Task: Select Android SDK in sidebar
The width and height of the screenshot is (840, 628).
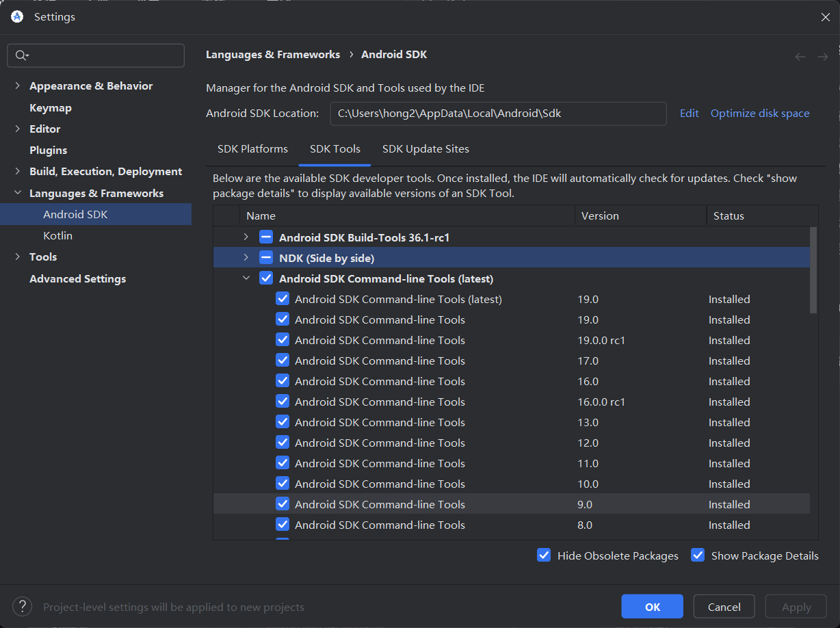Action: click(96, 215)
